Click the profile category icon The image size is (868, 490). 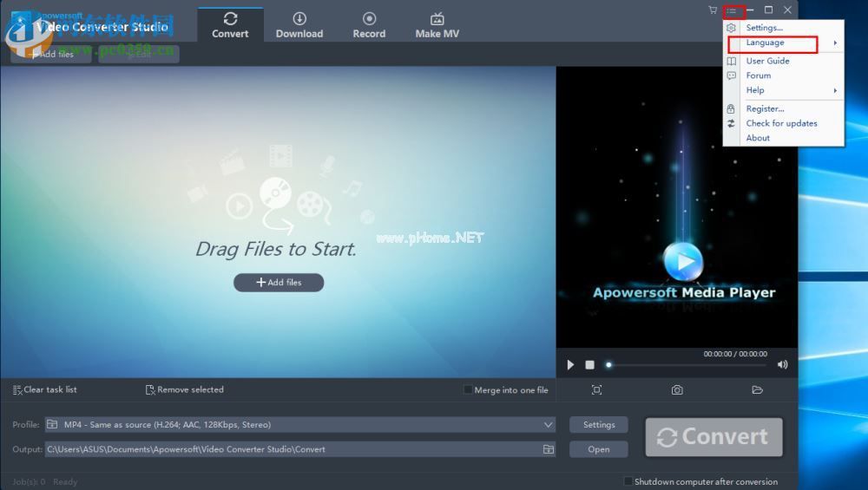click(x=52, y=424)
